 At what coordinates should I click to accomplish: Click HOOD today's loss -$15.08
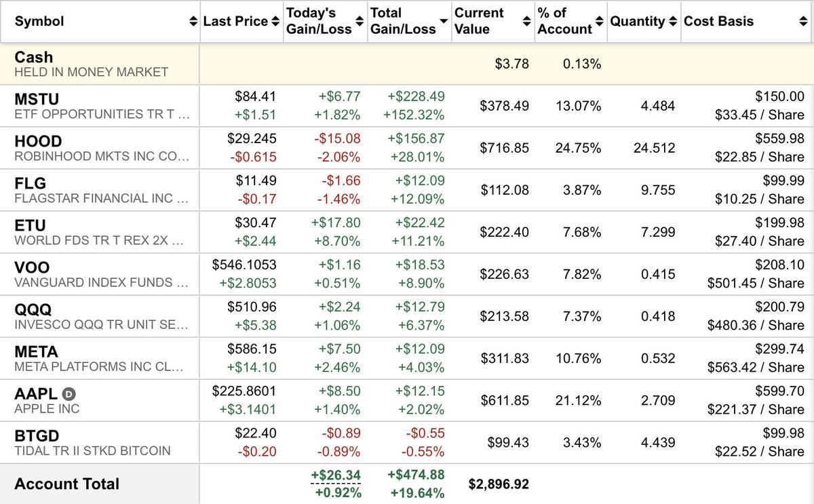(x=337, y=139)
